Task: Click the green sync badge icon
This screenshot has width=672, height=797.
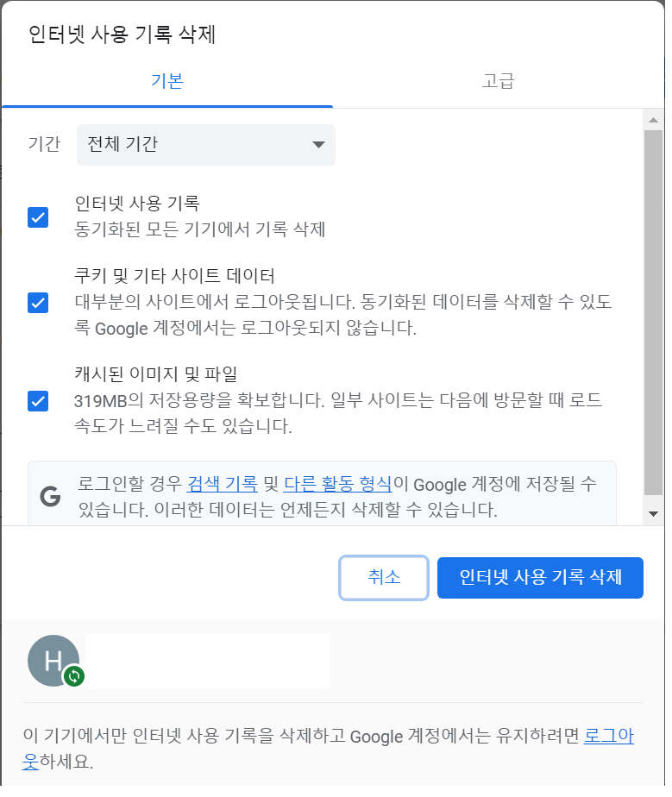Action: 74,676
